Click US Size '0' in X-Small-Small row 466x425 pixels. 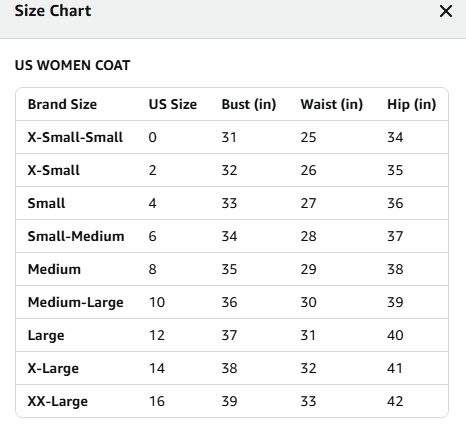point(152,137)
